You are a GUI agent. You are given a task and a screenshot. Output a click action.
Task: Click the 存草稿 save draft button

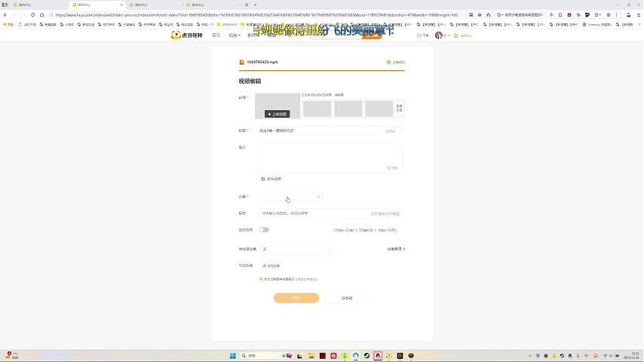[x=347, y=298]
